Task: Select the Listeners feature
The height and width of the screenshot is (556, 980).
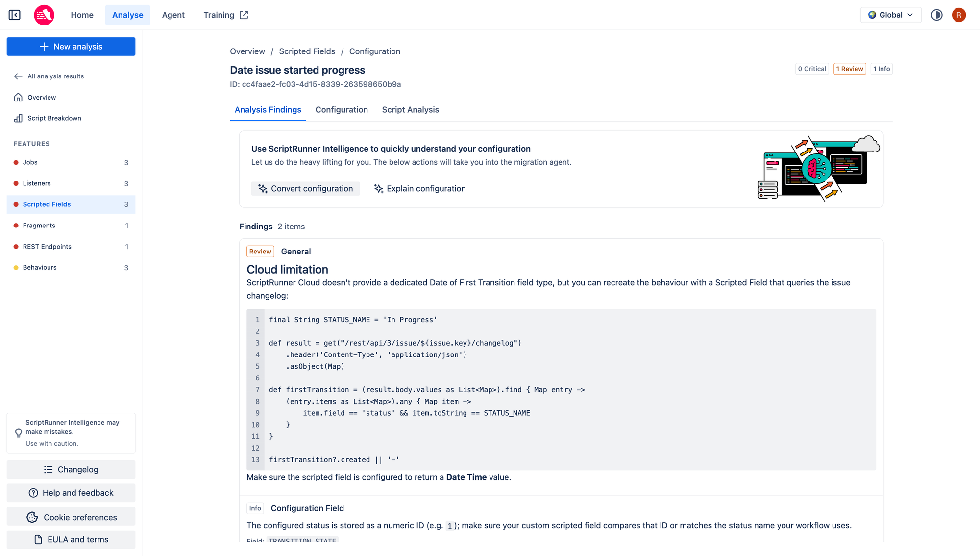Action: (71, 184)
